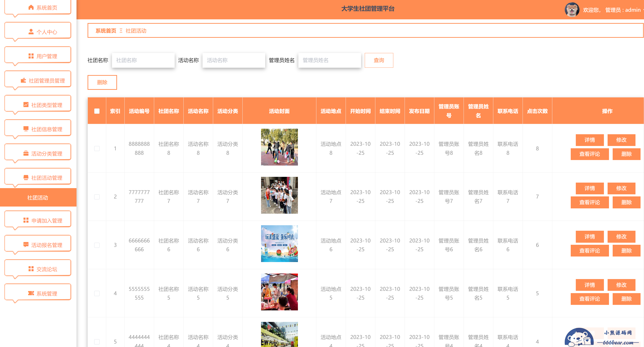The width and height of the screenshot is (644, 347).
Task: Click the chat icon beside 活动报名管理
Action: [26, 245]
